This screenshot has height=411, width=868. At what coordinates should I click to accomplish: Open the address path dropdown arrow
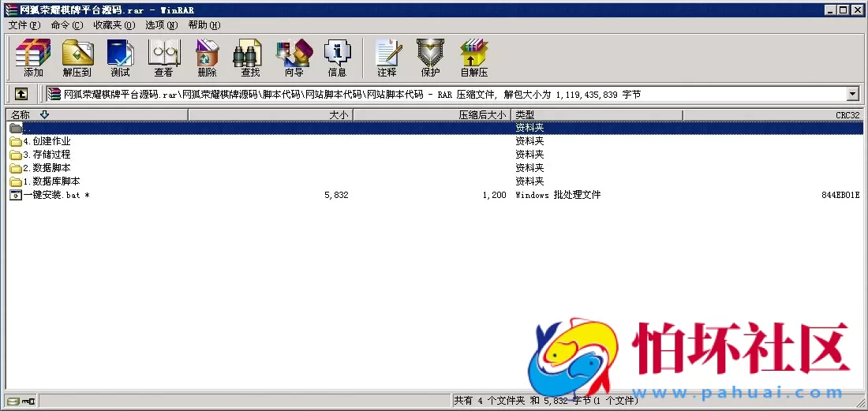click(852, 94)
